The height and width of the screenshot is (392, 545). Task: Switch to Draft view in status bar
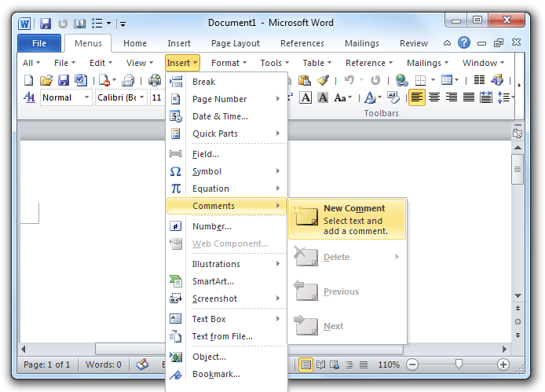tap(364, 365)
